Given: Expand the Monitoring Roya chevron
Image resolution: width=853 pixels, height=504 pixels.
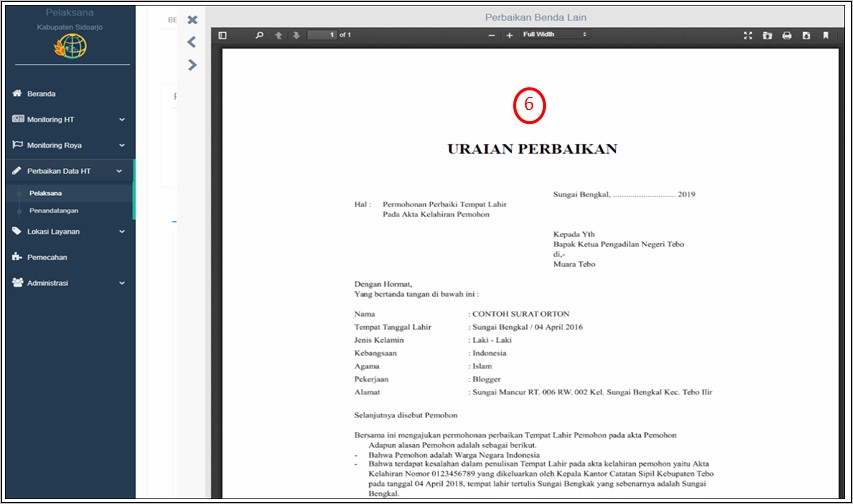Looking at the screenshot, I should 122,145.
